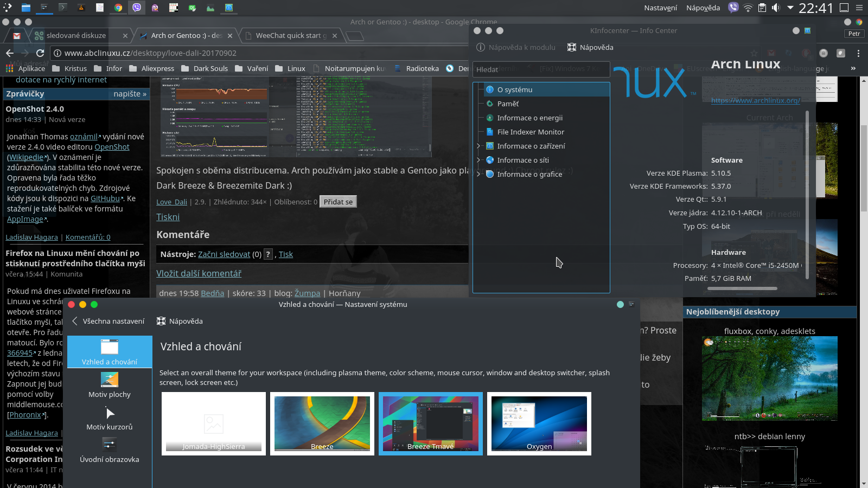Viewport: 868px width, 488px height.
Task: Open the Love_Dali author link
Action: click(x=171, y=202)
